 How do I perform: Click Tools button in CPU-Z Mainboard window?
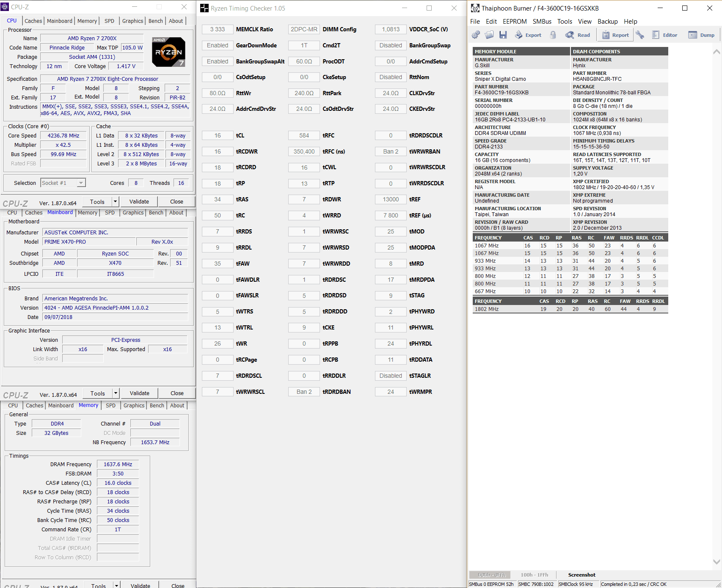click(x=97, y=393)
